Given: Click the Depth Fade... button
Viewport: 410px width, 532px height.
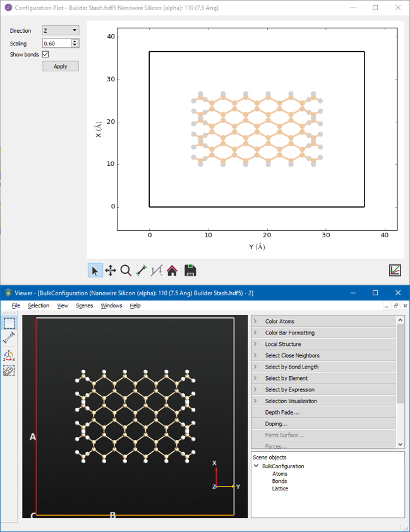Looking at the screenshot, I should point(282,412).
